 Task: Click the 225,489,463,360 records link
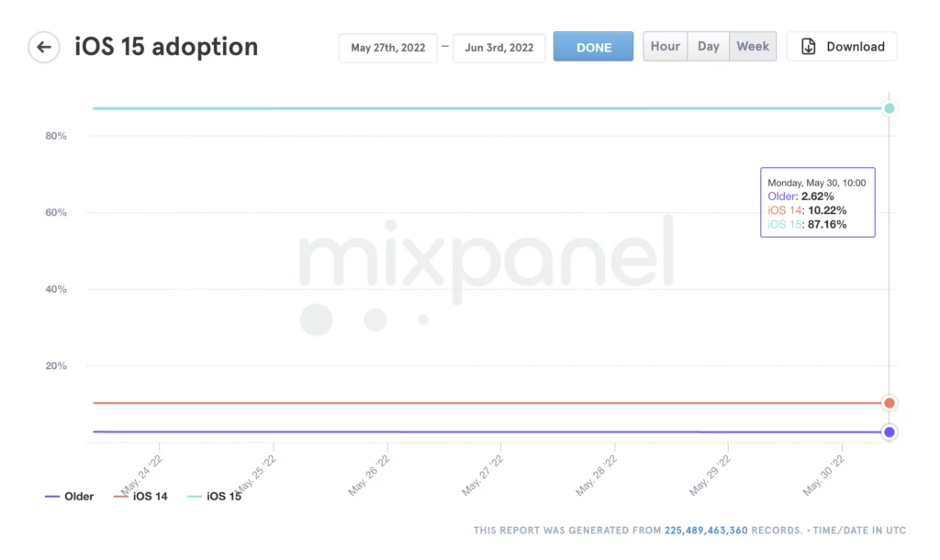(706, 531)
